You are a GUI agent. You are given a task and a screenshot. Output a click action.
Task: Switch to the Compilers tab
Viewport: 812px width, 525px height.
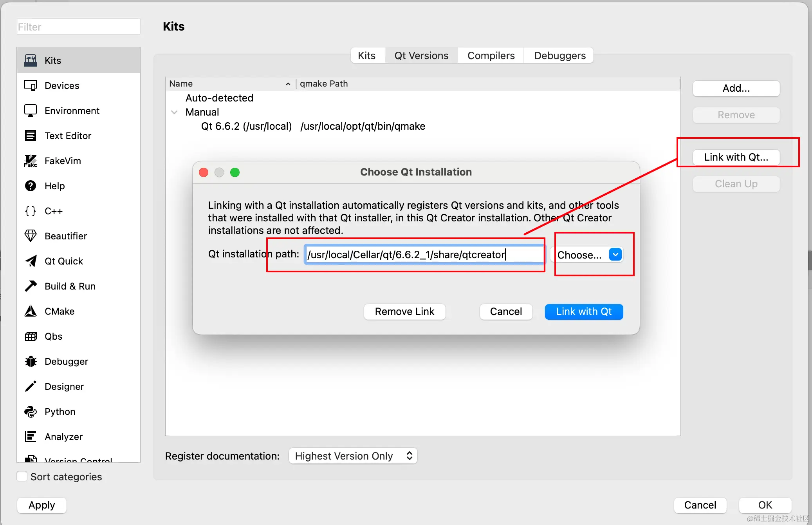(491, 55)
